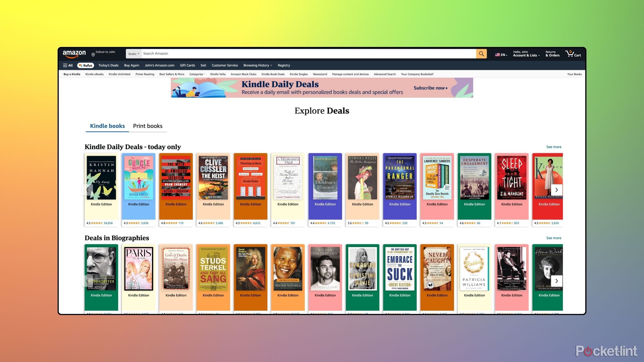The height and width of the screenshot is (362, 644).
Task: Open the Kindle Unlimited link
Action: (119, 74)
